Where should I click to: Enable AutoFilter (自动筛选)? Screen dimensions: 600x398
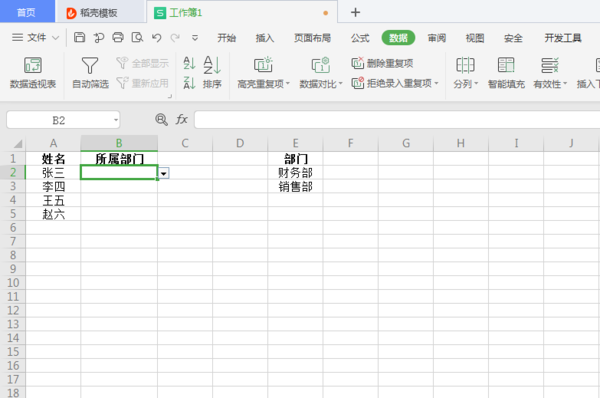pyautogui.click(x=90, y=73)
